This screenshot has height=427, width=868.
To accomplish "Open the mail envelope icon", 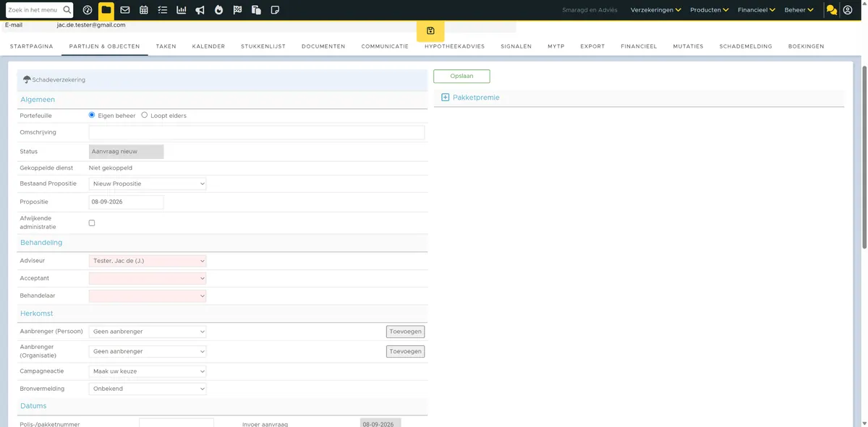I will coord(125,10).
